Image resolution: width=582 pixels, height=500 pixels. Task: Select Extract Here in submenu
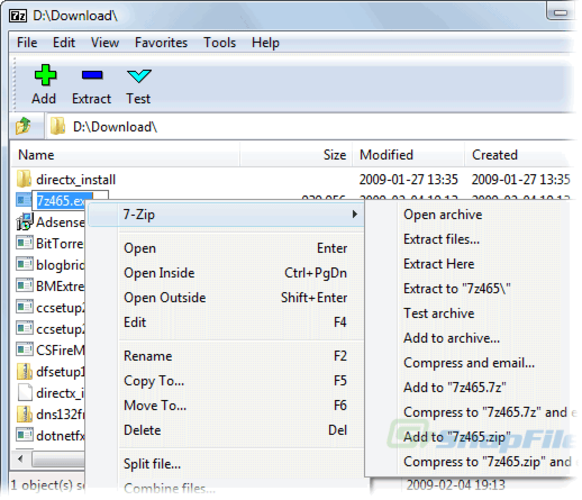click(x=439, y=264)
